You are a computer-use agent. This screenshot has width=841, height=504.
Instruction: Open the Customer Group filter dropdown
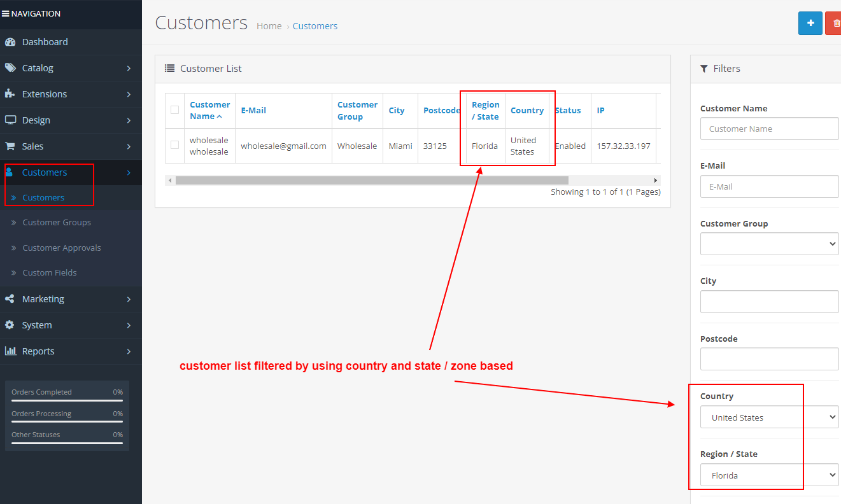769,244
